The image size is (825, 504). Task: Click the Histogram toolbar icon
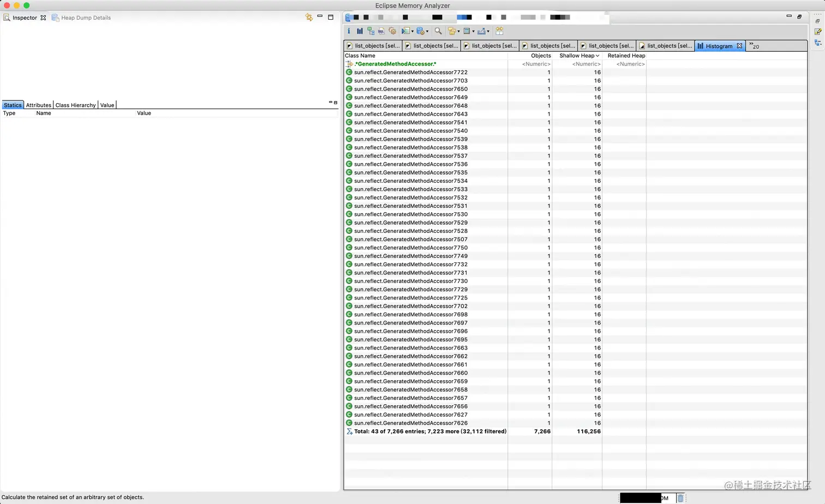(360, 31)
